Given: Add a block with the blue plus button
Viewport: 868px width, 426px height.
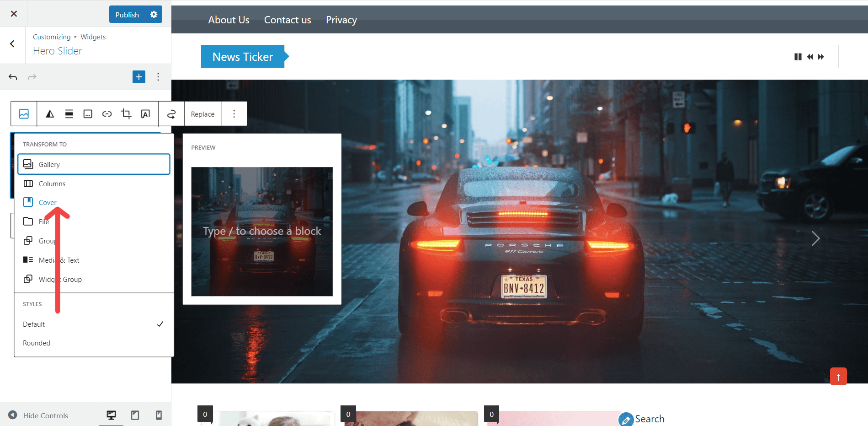Looking at the screenshot, I should pos(139,77).
